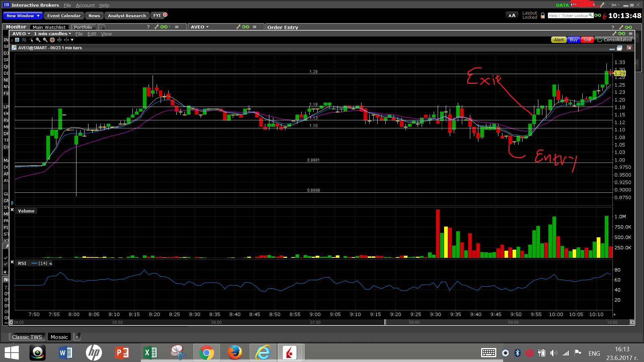The height and width of the screenshot is (362, 644).
Task: Click the first magnifier zoom tool in chart toolbar
Action: coord(38,40)
